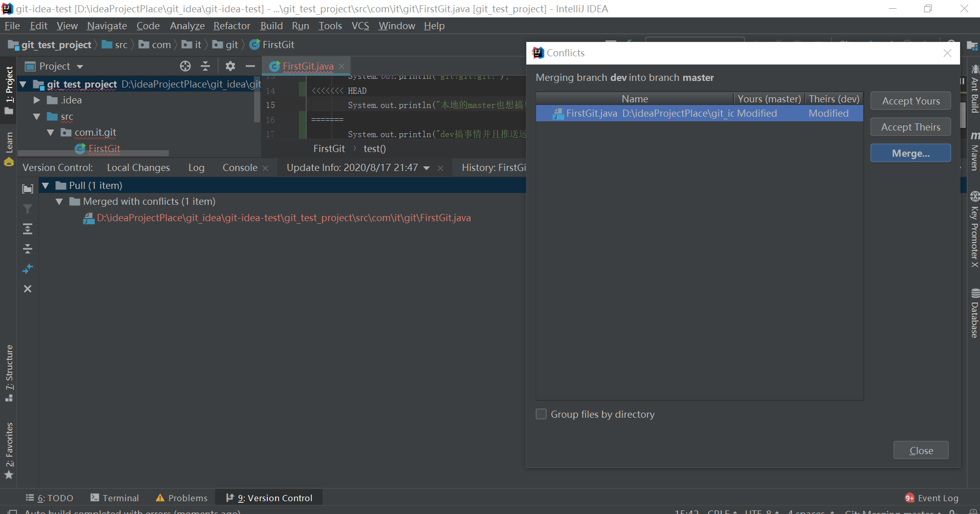Image resolution: width=980 pixels, height=514 pixels.
Task: Click Collapse All icon in Update Info toolbar
Action: pyautogui.click(x=28, y=249)
